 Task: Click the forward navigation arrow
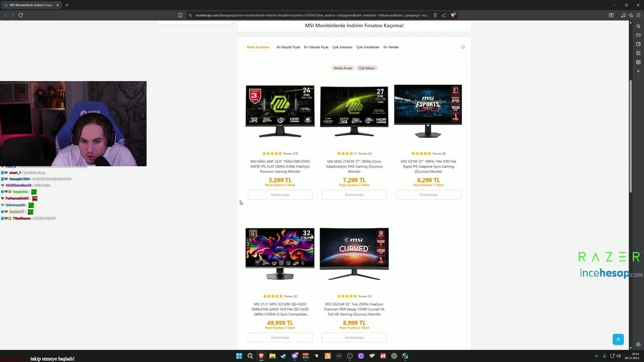(x=13, y=15)
